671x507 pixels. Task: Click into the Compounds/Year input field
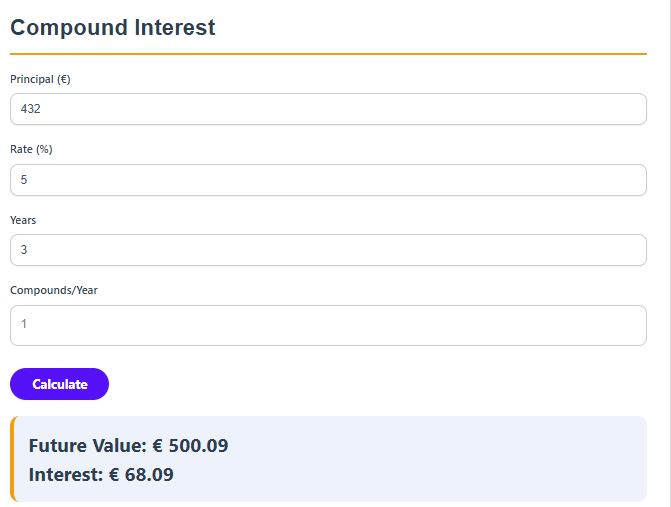tap(328, 325)
